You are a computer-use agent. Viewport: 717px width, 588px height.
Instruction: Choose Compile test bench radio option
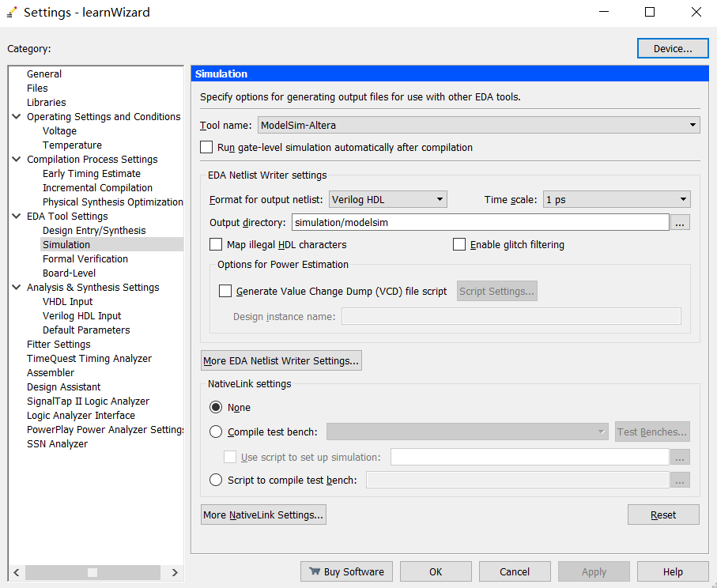216,432
